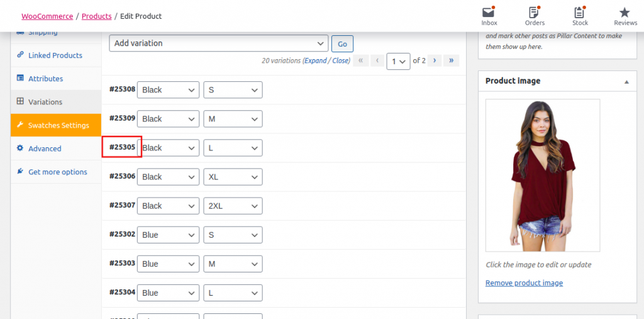Follow the Products breadcrumb link
Viewport: 644px width, 319px height.
pos(96,16)
